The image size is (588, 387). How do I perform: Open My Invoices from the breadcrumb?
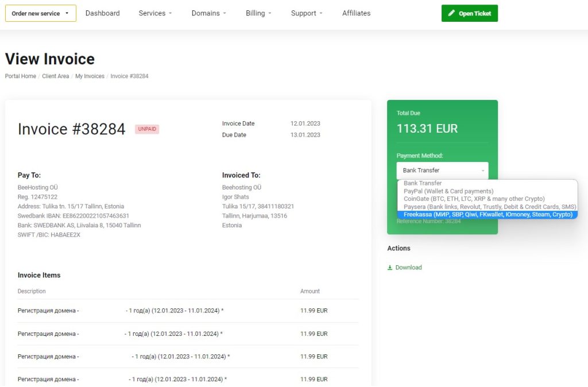[x=90, y=76]
